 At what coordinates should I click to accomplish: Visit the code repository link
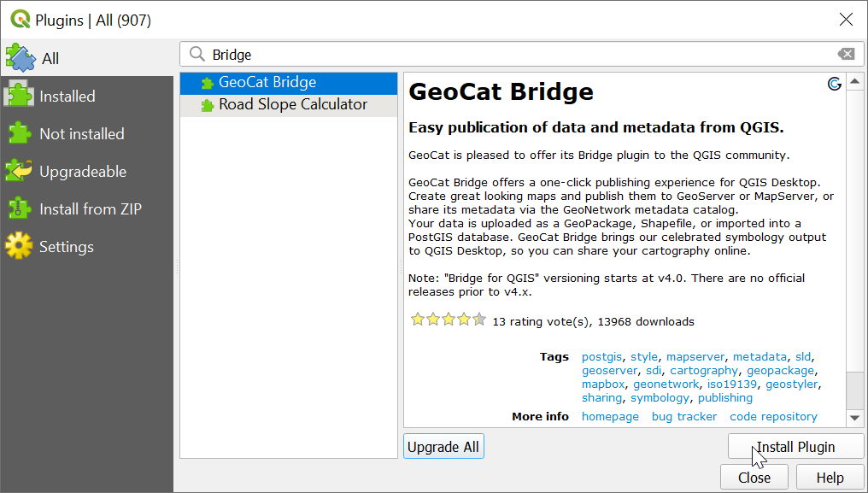pos(773,416)
